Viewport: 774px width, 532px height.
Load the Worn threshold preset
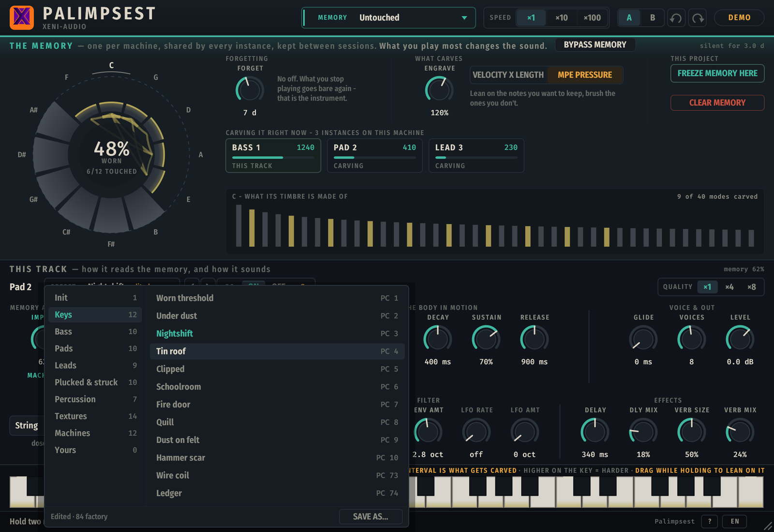click(277, 298)
